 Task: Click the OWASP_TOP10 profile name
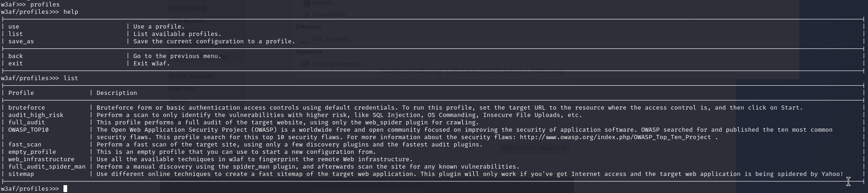point(29,130)
